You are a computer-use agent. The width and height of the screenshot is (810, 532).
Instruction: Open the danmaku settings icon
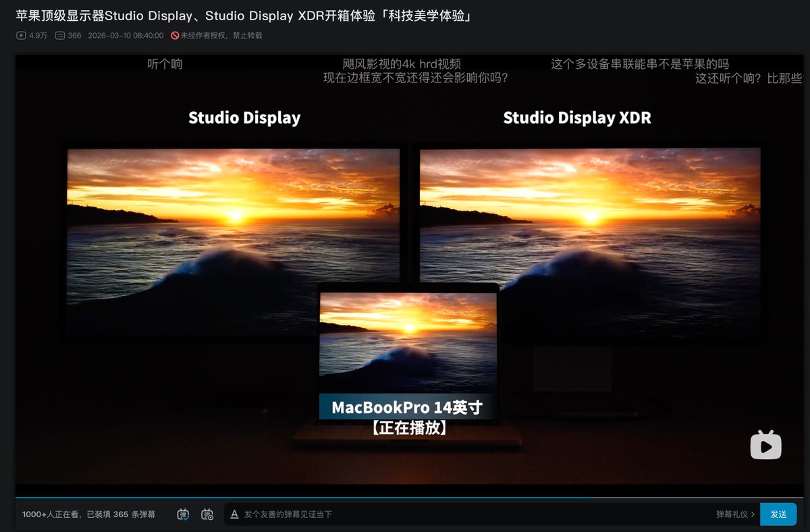207,514
